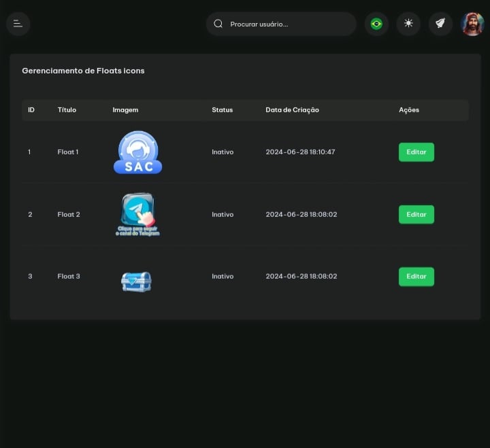Image resolution: width=490 pixels, height=448 pixels.
Task: Open the hamburger sidebar menu
Action: (x=18, y=24)
